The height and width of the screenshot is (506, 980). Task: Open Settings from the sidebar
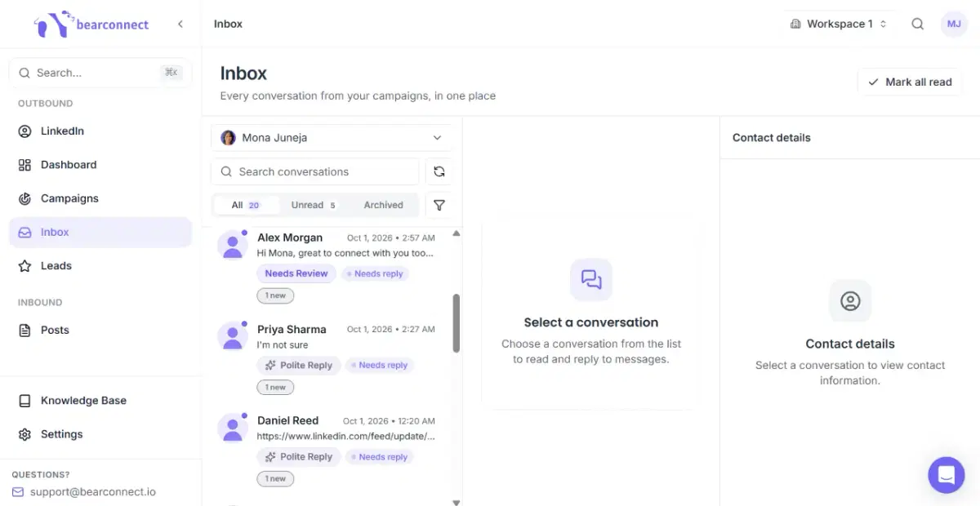100,434
